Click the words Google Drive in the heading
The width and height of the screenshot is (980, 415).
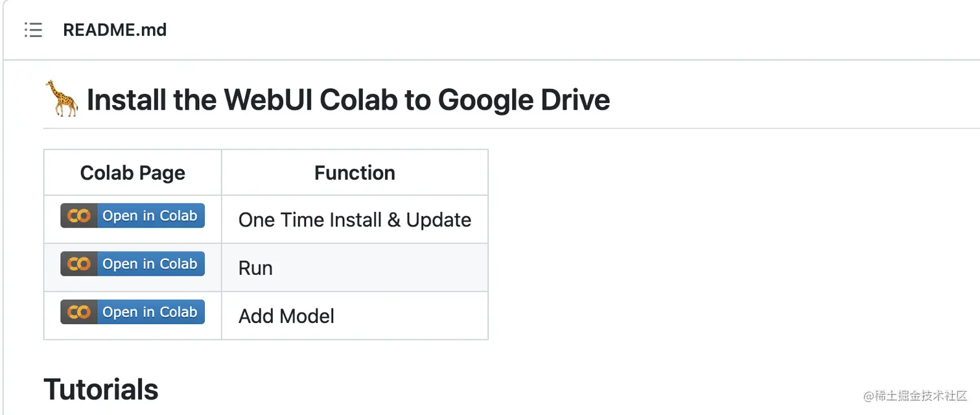pos(524,100)
